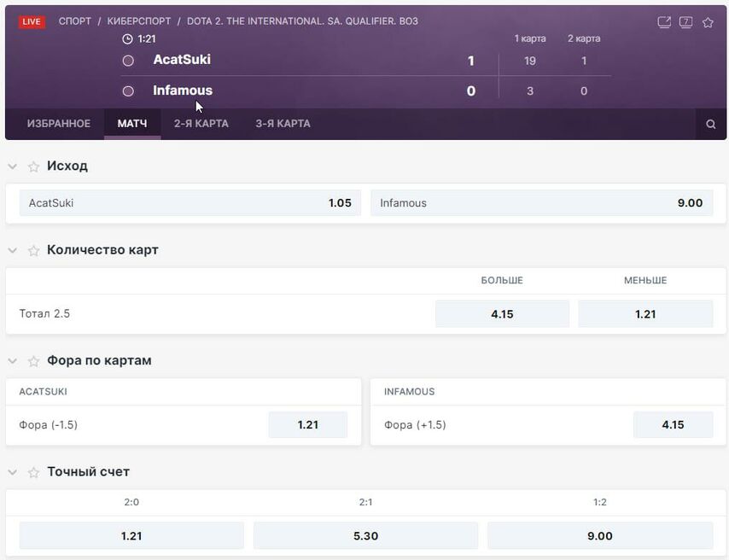The width and height of the screenshot is (729, 560).
Task: Favorite the Количество карт market star
Action: click(33, 251)
